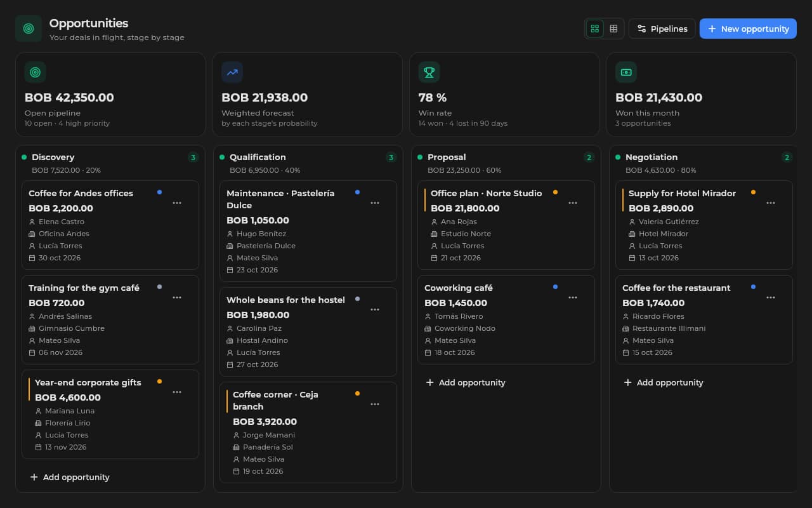Select the Discovery column header
This screenshot has height=508, width=812.
pos(53,157)
